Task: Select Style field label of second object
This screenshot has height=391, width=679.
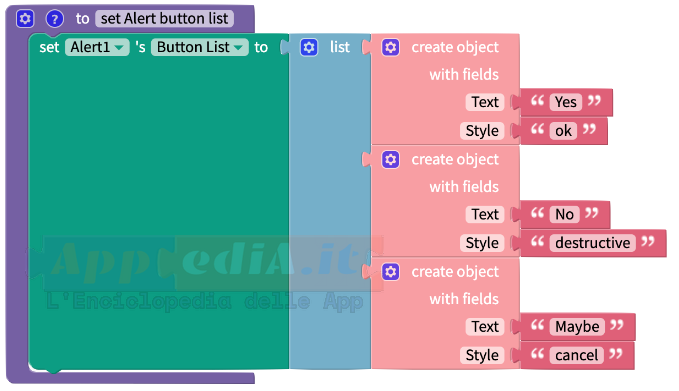Action: point(482,242)
